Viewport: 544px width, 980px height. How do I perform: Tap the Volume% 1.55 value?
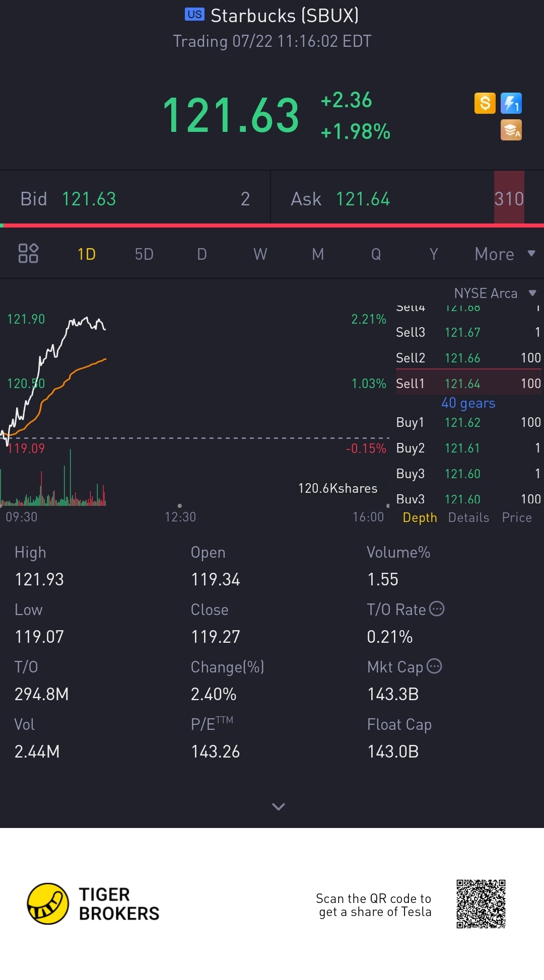click(383, 579)
